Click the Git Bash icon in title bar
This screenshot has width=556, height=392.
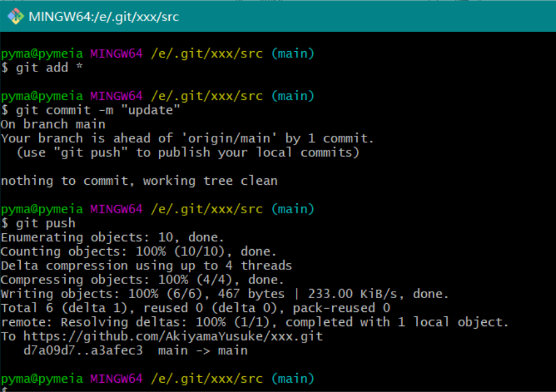tap(16, 17)
